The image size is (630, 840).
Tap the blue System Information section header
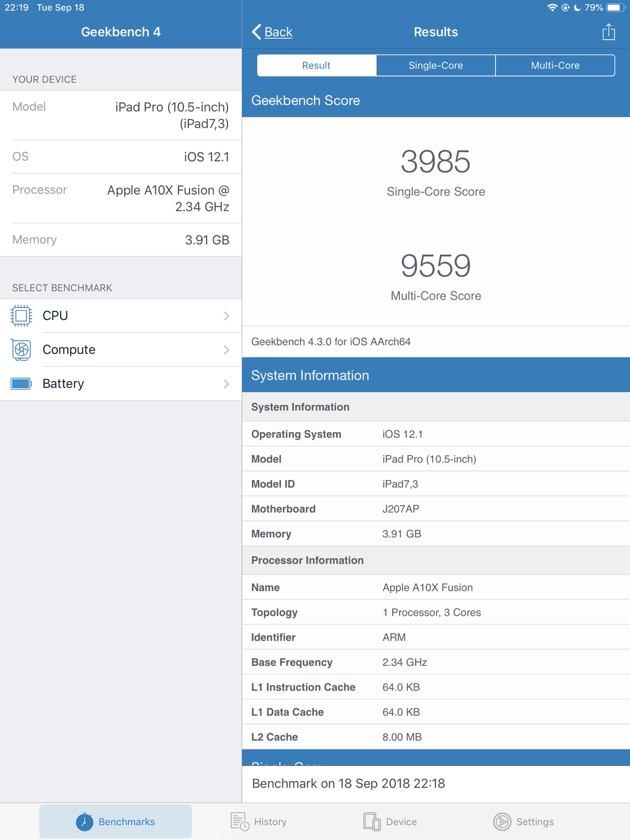[436, 375]
